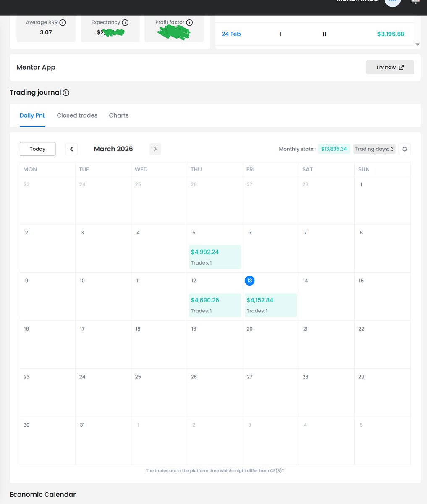The width and height of the screenshot is (427, 504).
Task: Click the Trading journal heading
Action: click(x=35, y=92)
